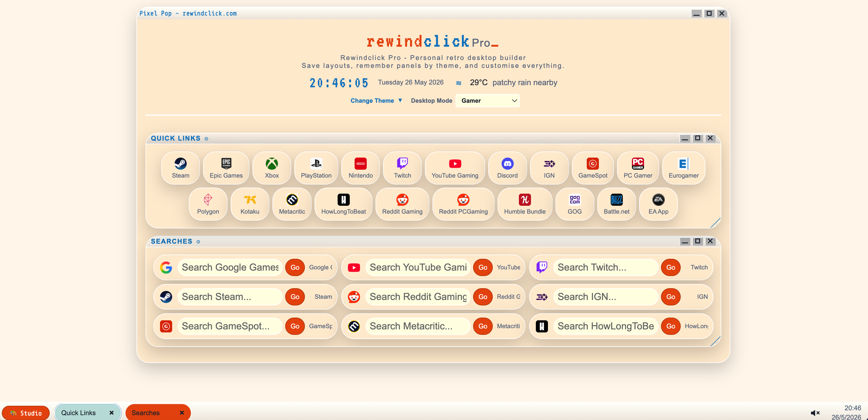The height and width of the screenshot is (420, 868).
Task: Maximize the Quick Links panel
Action: tap(697, 138)
